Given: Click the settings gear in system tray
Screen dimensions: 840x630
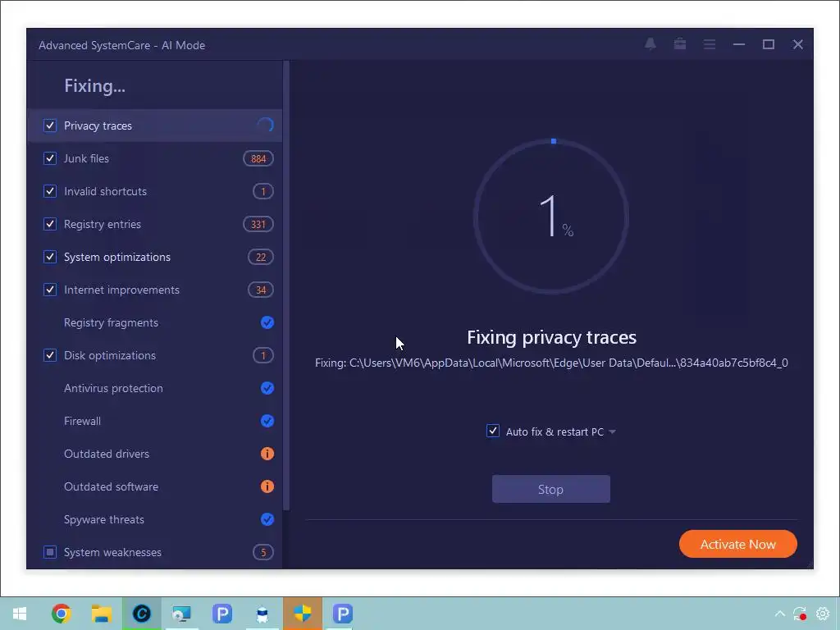Looking at the screenshot, I should (823, 614).
